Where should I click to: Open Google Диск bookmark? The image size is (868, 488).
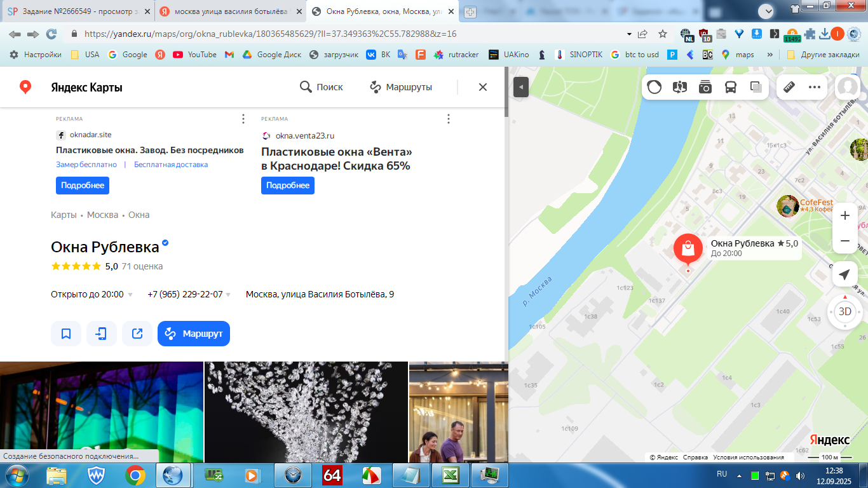(272, 55)
